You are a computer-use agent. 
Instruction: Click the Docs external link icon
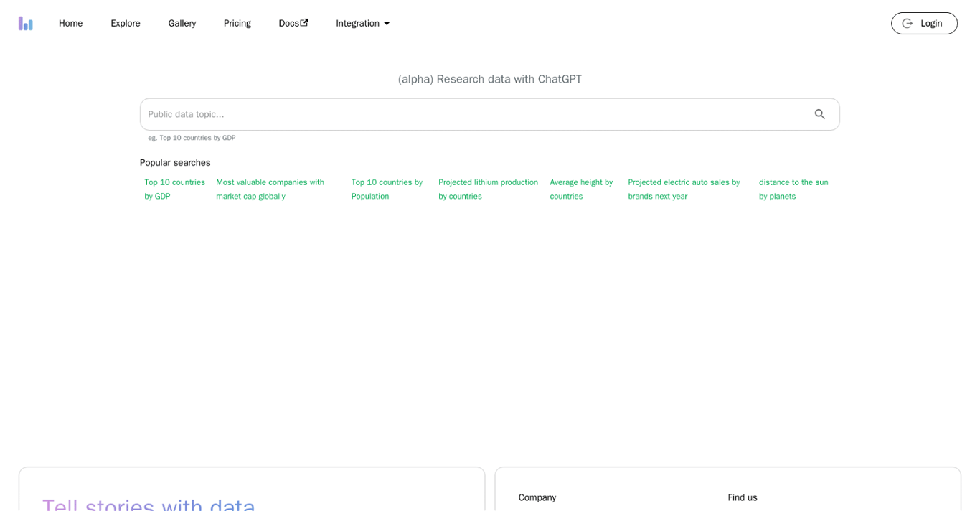(304, 22)
